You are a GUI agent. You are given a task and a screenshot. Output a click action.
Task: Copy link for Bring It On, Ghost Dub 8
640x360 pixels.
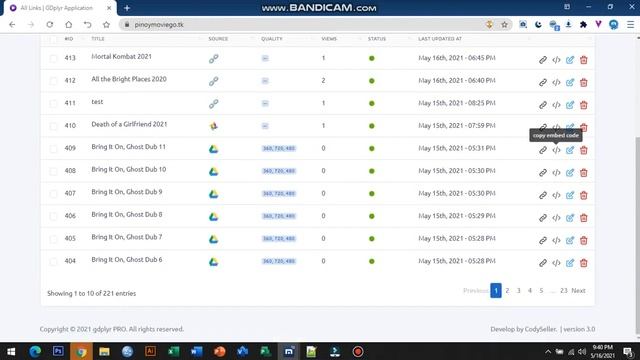click(542, 218)
